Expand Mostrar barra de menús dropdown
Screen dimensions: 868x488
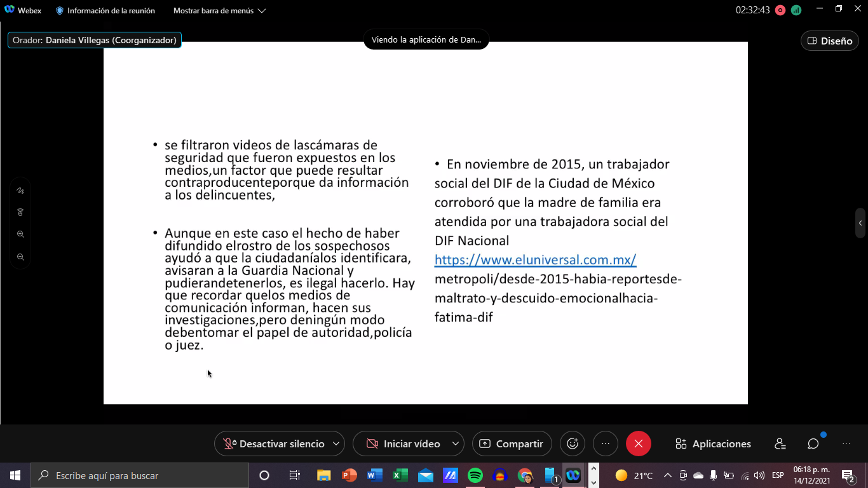click(219, 10)
